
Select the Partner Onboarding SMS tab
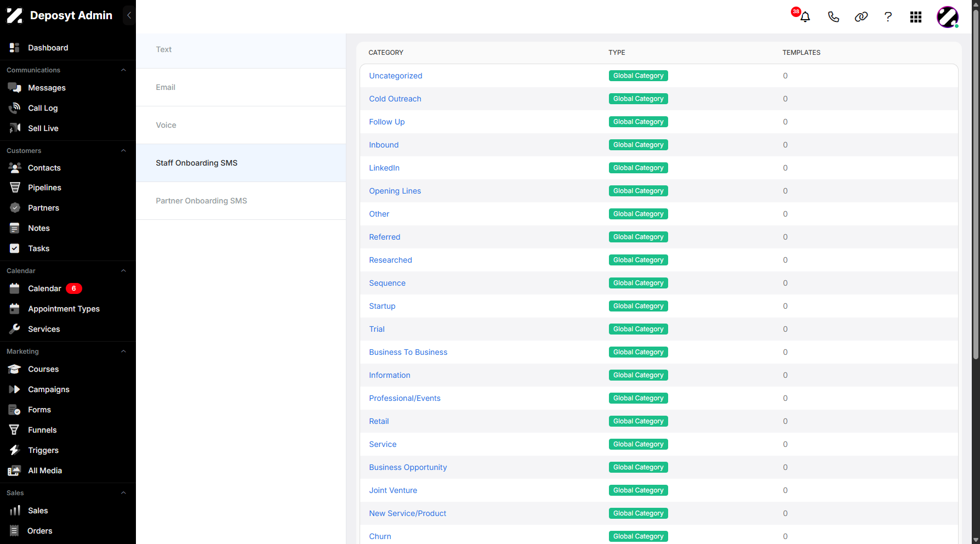241,201
